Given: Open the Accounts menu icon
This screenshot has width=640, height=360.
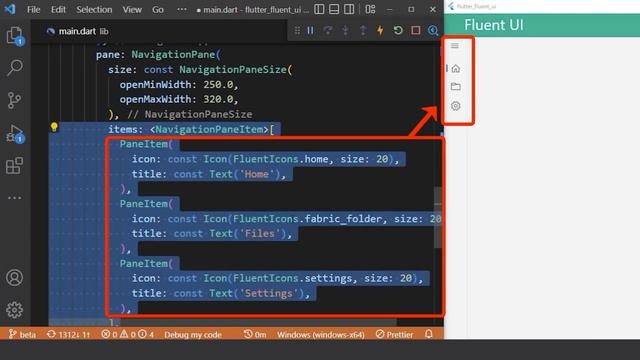Looking at the screenshot, I should coord(14,278).
